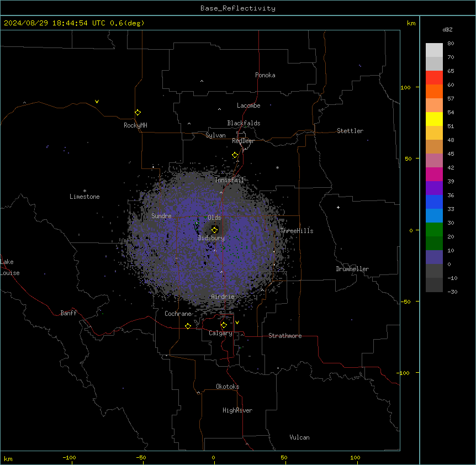Click the RockyMH label

(x=135, y=125)
